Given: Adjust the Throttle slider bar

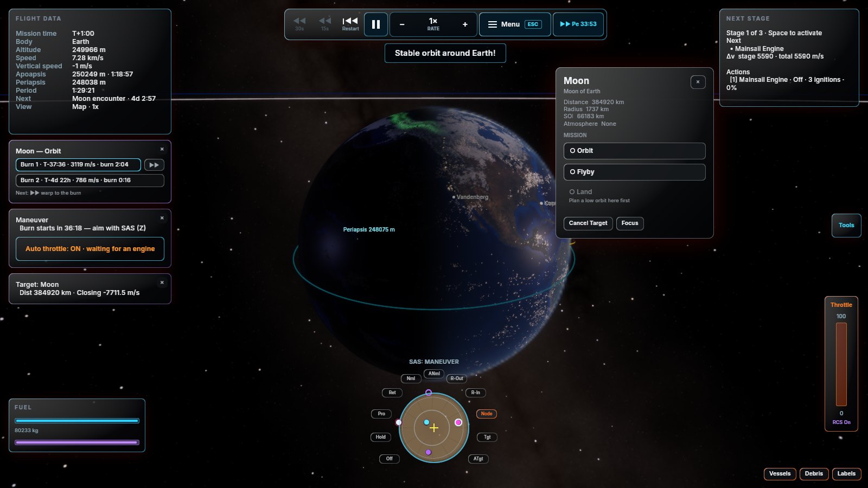Looking at the screenshot, I should (841, 364).
